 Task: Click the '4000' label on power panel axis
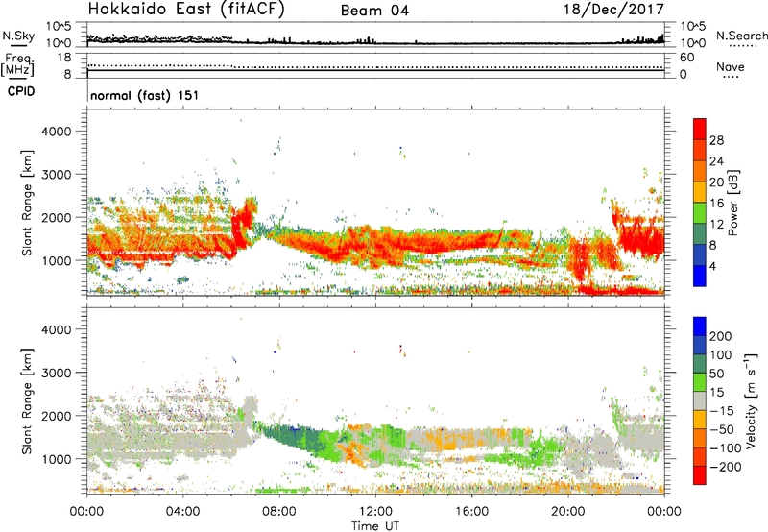pos(57,132)
